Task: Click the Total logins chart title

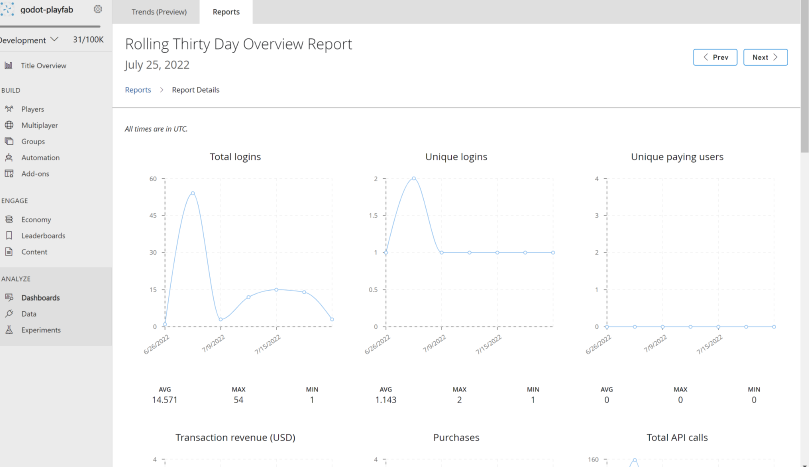Action: (235, 157)
